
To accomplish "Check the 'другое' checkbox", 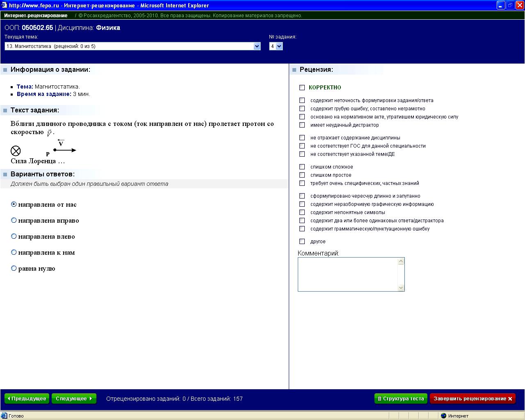I will pyautogui.click(x=302, y=241).
